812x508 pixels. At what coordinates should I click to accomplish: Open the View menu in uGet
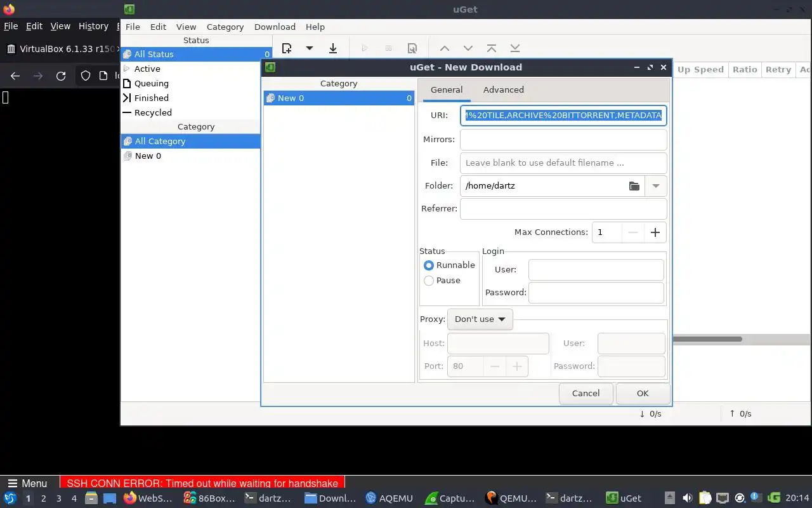(x=186, y=27)
